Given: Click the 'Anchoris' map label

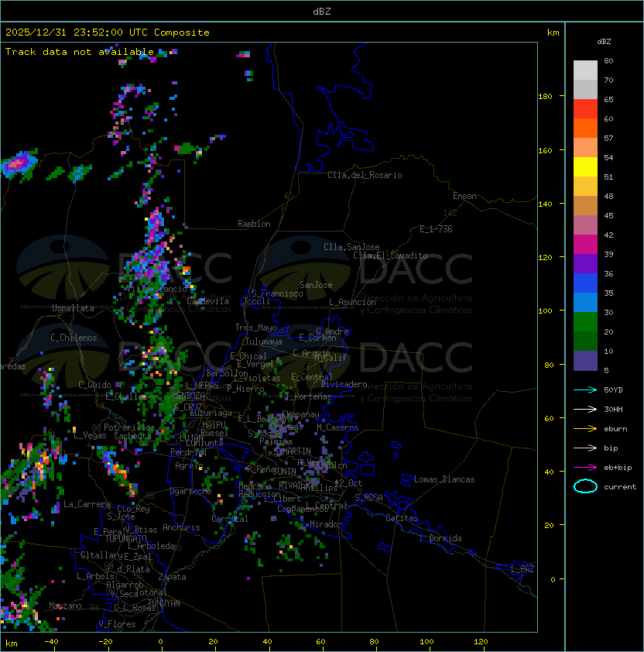Looking at the screenshot, I should click(181, 527).
